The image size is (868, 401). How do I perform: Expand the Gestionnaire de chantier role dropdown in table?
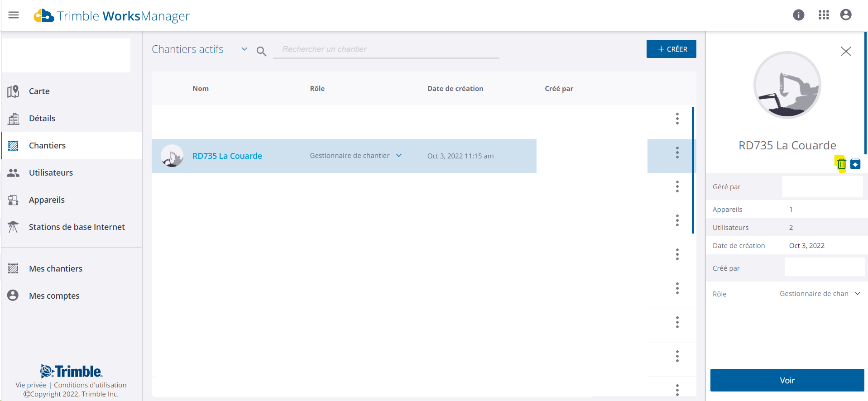pyautogui.click(x=399, y=156)
